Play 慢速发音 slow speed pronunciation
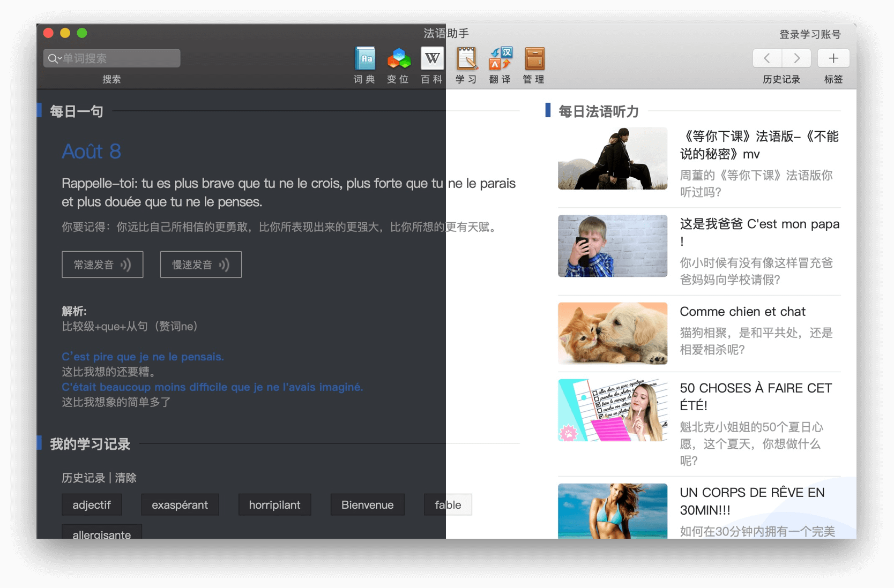The width and height of the screenshot is (894, 588). tap(200, 265)
